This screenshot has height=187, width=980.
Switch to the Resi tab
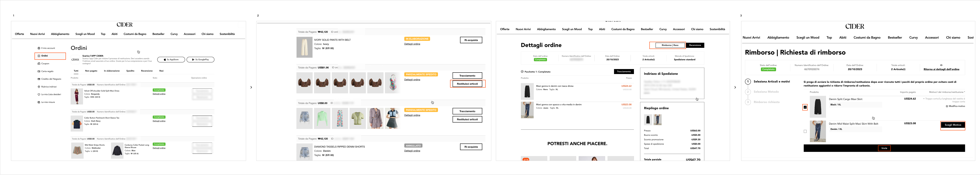click(161, 71)
